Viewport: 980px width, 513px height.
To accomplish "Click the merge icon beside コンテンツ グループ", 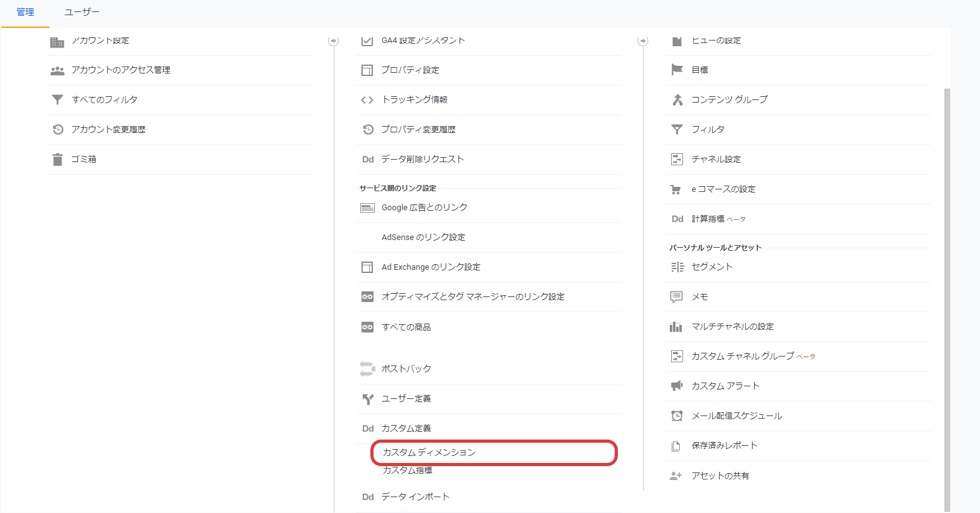I will point(677,99).
